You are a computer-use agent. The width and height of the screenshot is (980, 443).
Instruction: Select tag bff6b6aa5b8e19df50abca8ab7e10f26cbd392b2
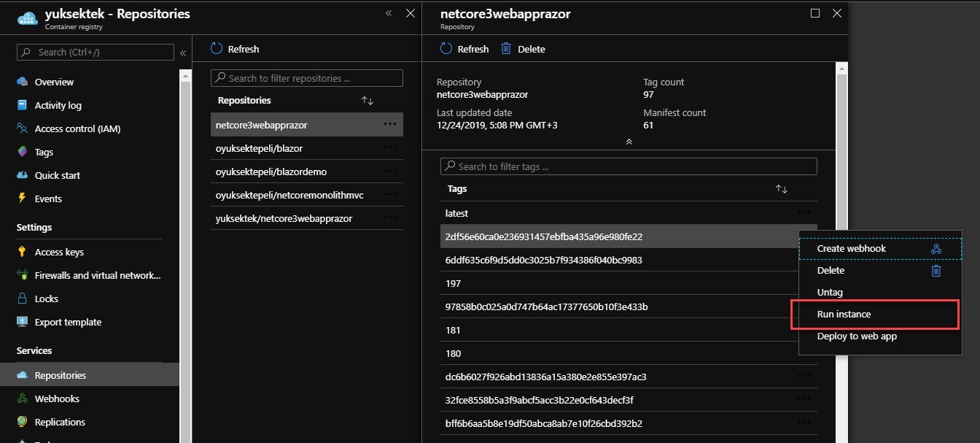[629, 423]
